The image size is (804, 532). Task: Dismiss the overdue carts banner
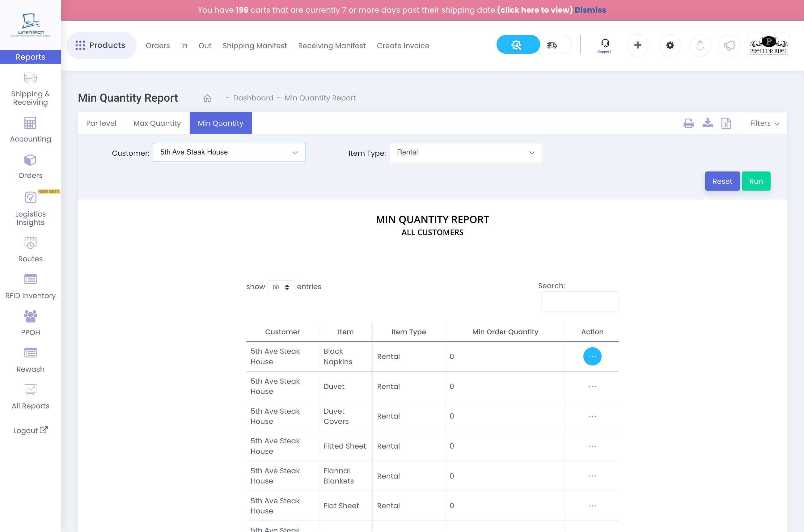tap(590, 10)
